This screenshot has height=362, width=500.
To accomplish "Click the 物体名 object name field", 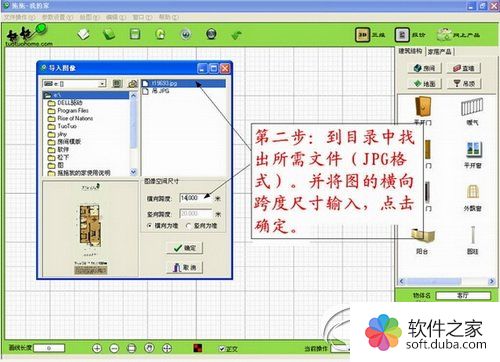I will click(x=463, y=295).
